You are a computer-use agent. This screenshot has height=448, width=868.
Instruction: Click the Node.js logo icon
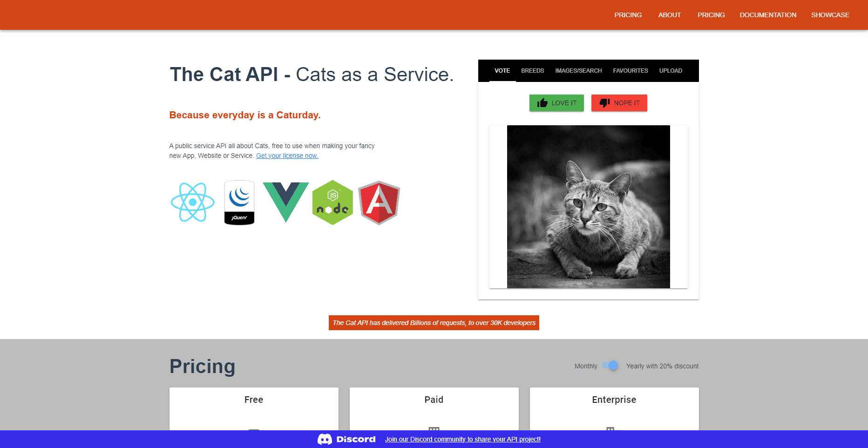point(332,203)
